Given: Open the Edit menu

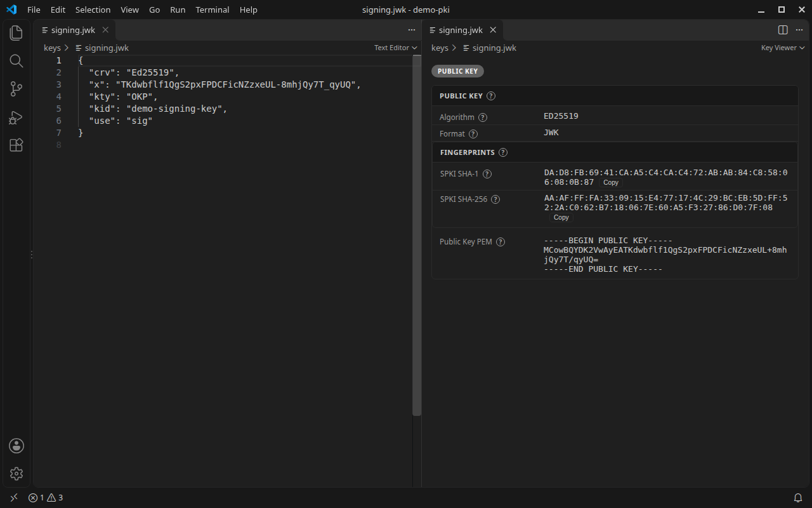Looking at the screenshot, I should pyautogui.click(x=58, y=10).
